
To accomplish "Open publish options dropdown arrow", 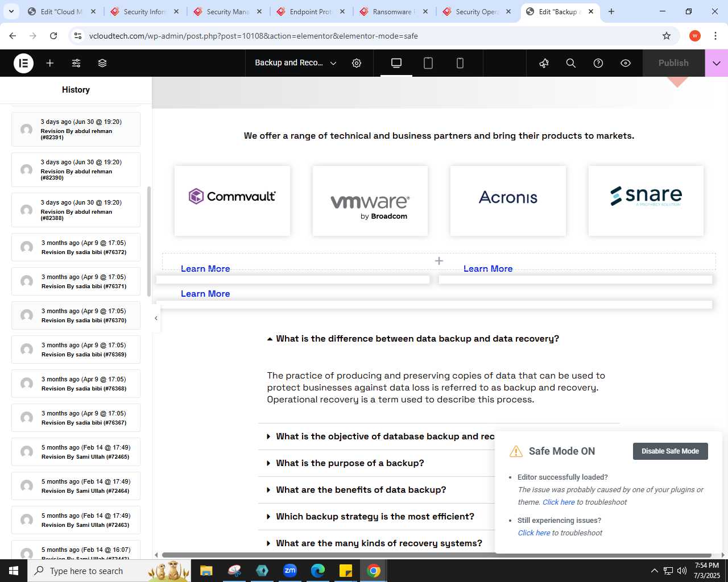I will pyautogui.click(x=717, y=63).
